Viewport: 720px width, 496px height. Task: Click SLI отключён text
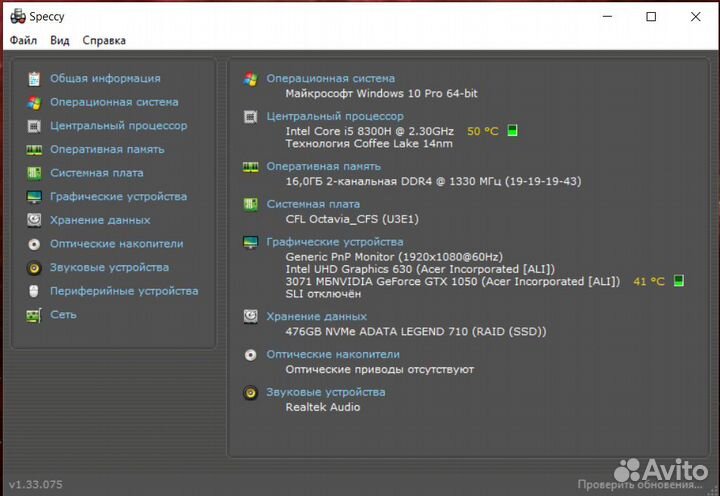point(323,294)
